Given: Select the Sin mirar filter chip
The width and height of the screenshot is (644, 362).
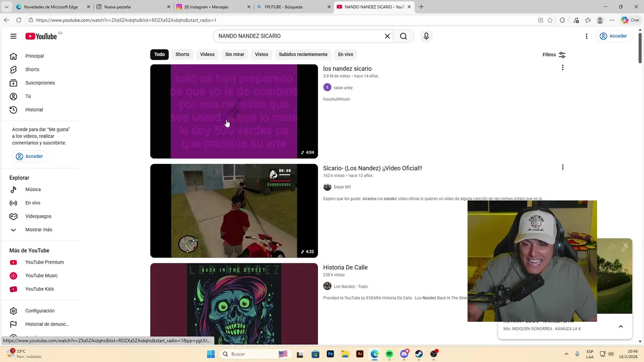Looking at the screenshot, I should [234, 54].
